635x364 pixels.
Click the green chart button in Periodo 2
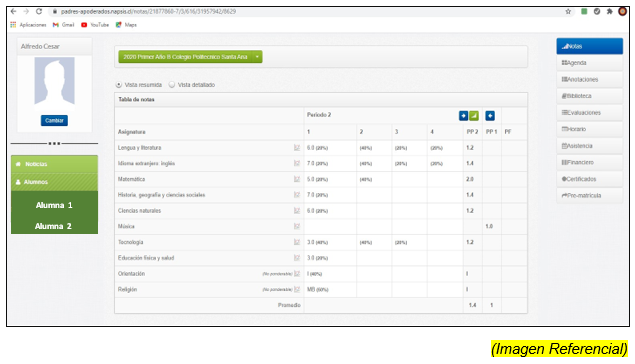[474, 116]
